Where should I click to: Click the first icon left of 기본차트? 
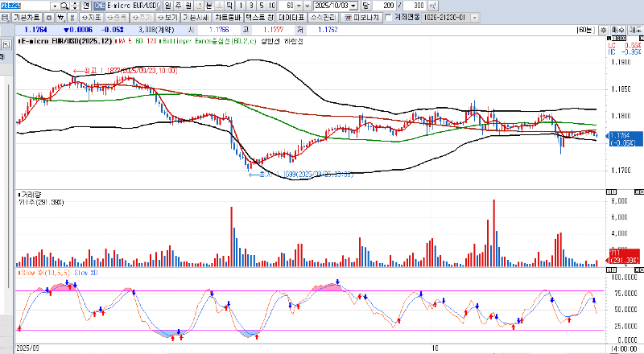click(x=5, y=17)
